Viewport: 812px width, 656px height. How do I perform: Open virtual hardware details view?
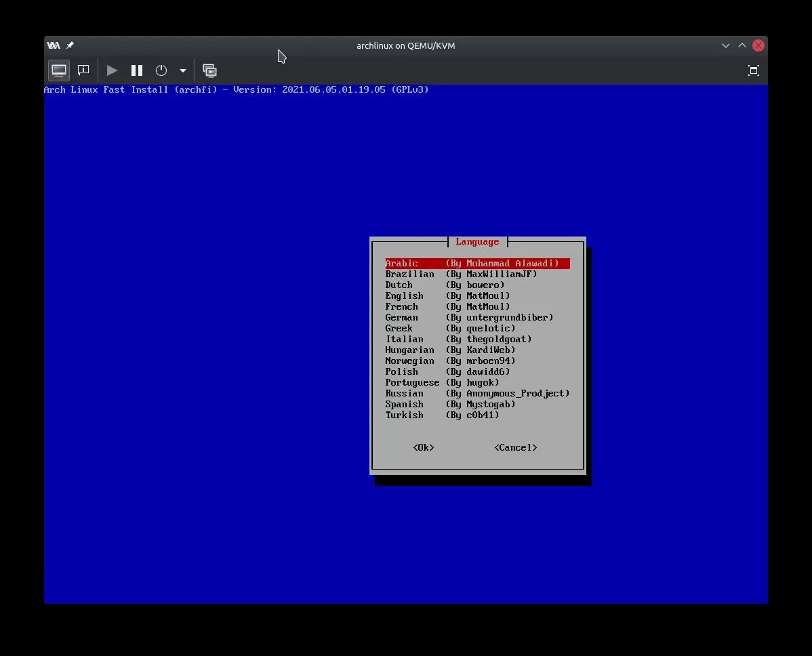click(83, 70)
